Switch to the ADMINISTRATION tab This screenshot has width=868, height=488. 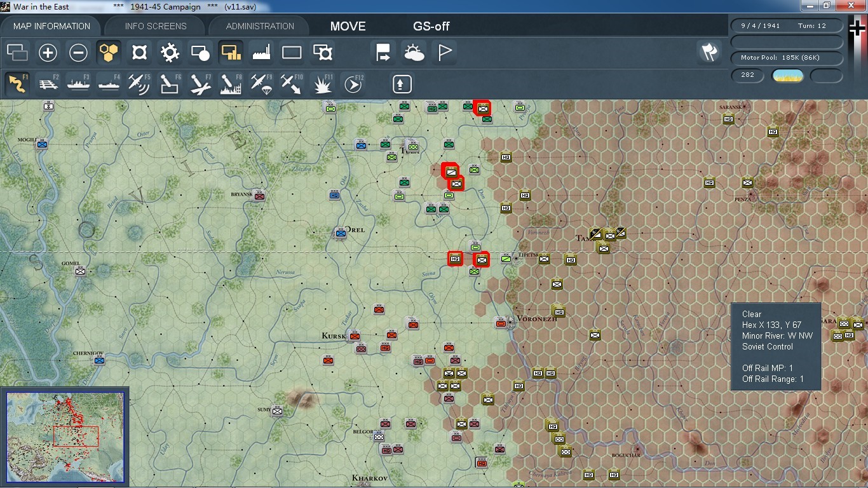point(260,26)
